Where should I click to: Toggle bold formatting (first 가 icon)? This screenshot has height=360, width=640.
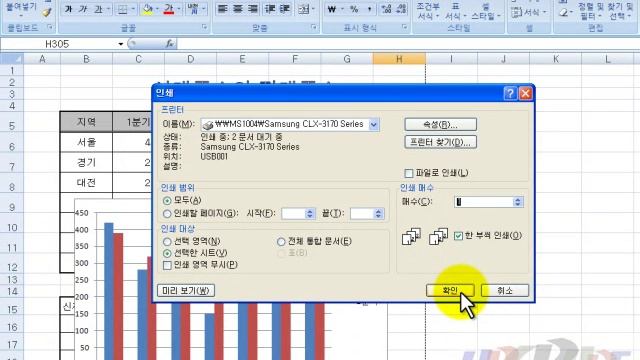tap(69, 9)
